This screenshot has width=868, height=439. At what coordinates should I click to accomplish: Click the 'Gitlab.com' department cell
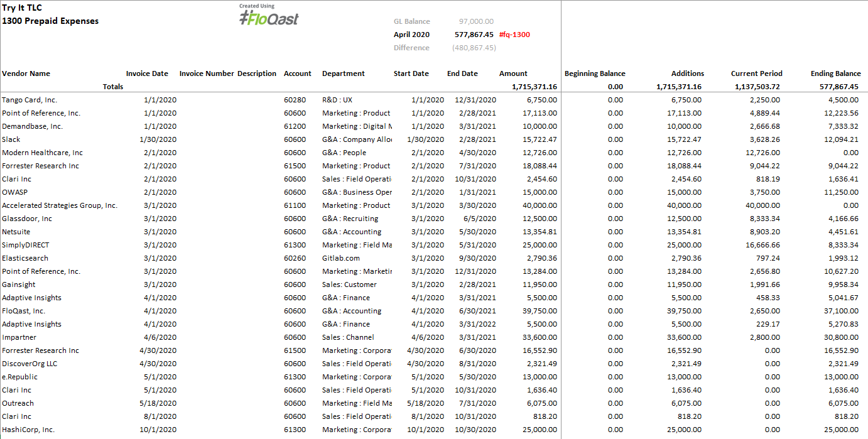pyautogui.click(x=341, y=258)
